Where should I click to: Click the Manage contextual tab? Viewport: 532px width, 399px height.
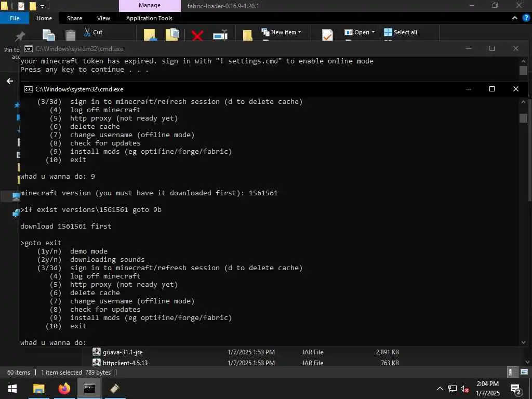[x=150, y=5]
